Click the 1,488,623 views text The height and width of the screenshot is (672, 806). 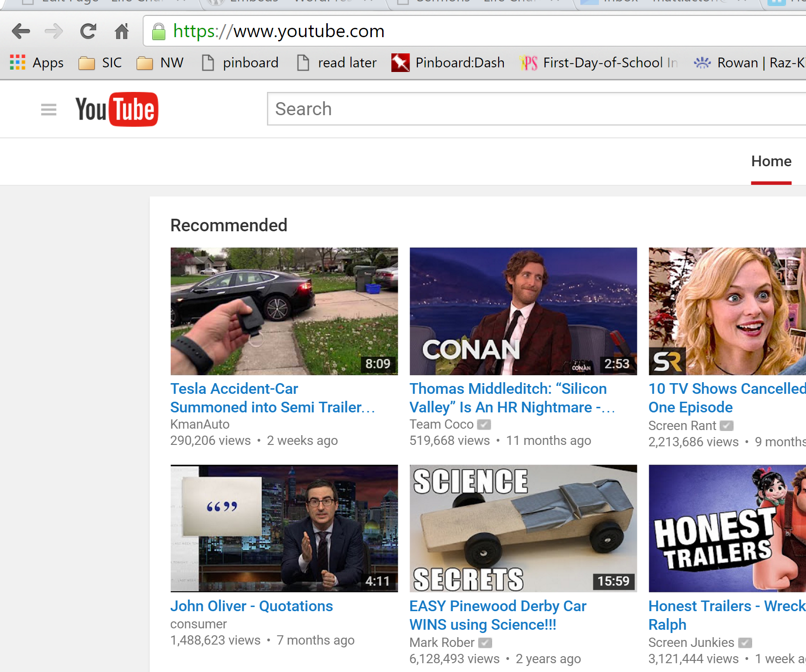[x=215, y=640]
